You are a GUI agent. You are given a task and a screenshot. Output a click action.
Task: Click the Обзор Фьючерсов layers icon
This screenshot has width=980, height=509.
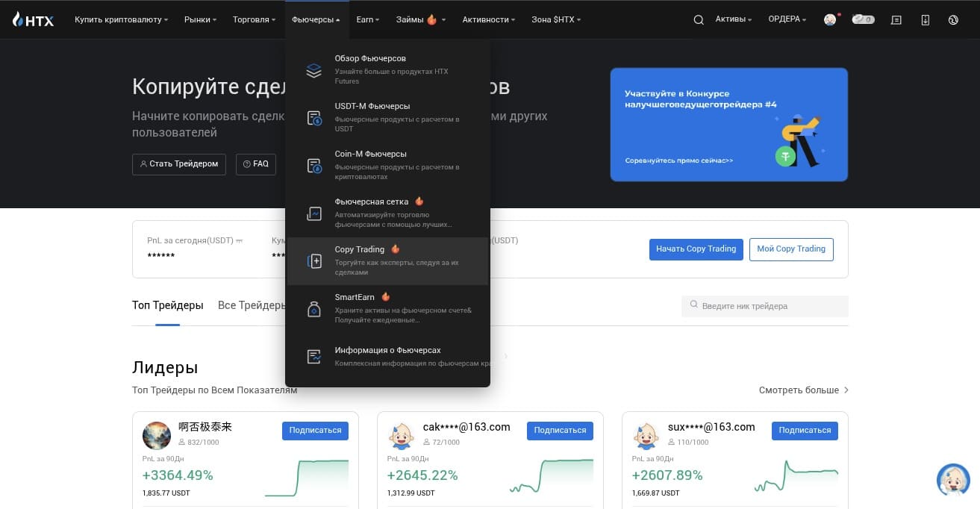pyautogui.click(x=314, y=70)
